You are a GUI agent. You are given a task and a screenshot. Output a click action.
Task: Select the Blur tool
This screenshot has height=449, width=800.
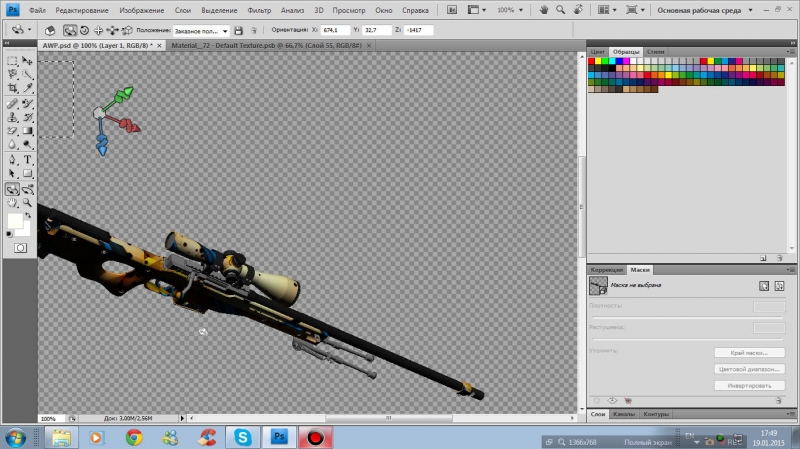[x=12, y=145]
